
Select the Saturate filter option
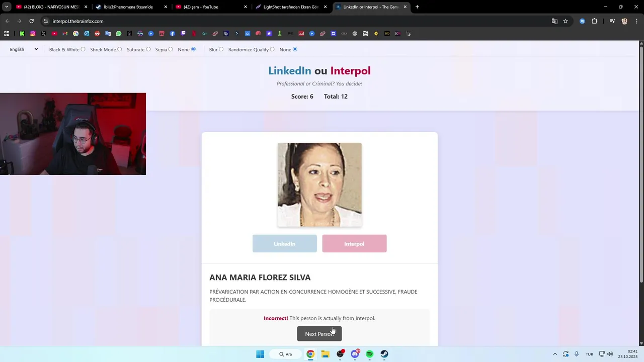[x=148, y=49]
